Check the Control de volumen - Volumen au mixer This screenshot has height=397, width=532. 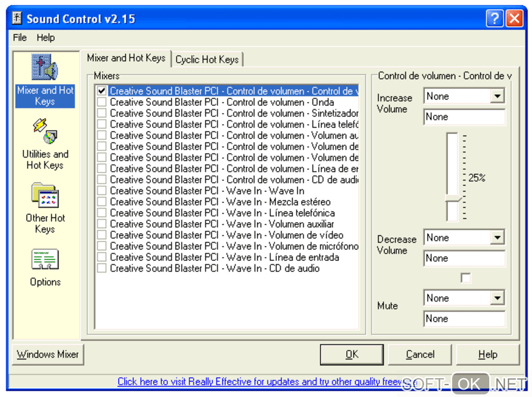click(x=102, y=135)
